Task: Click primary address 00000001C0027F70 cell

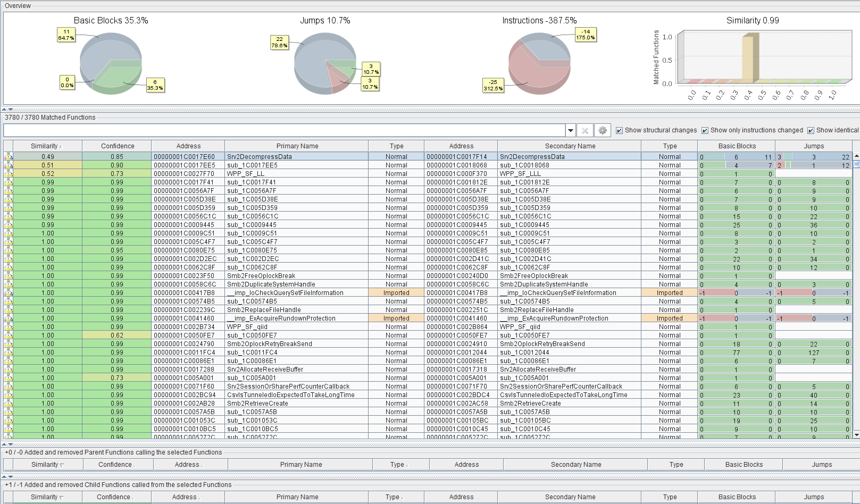Action: click(188, 173)
